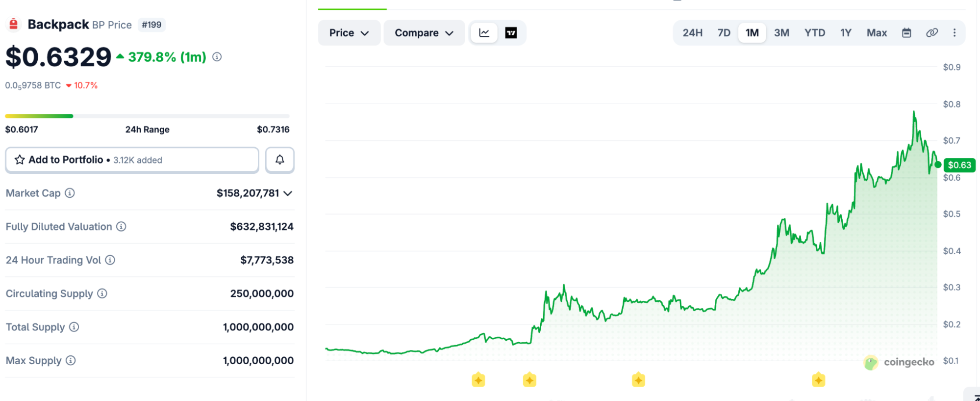The height and width of the screenshot is (401, 980).
Task: Click info icon next to Market Cap
Action: pos(70,193)
